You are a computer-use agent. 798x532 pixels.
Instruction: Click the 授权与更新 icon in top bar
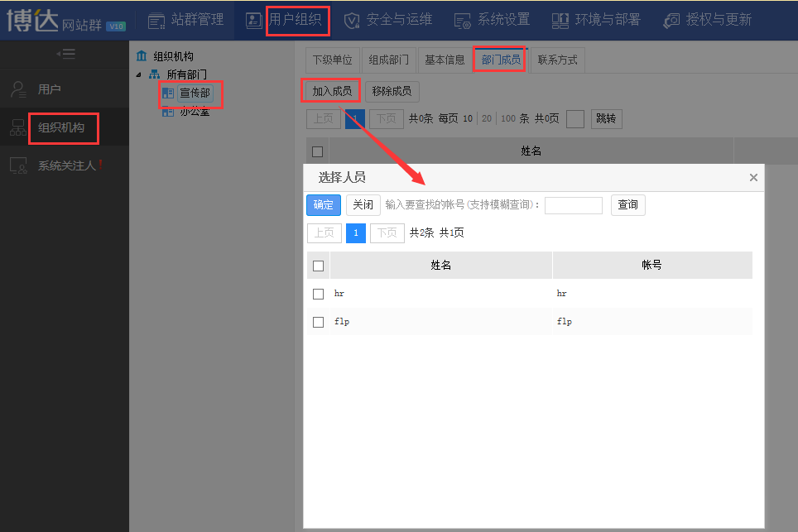(671, 20)
